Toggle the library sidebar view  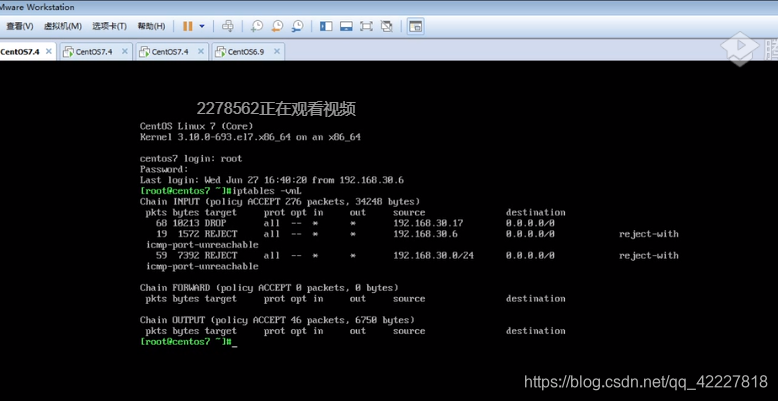[x=326, y=26]
